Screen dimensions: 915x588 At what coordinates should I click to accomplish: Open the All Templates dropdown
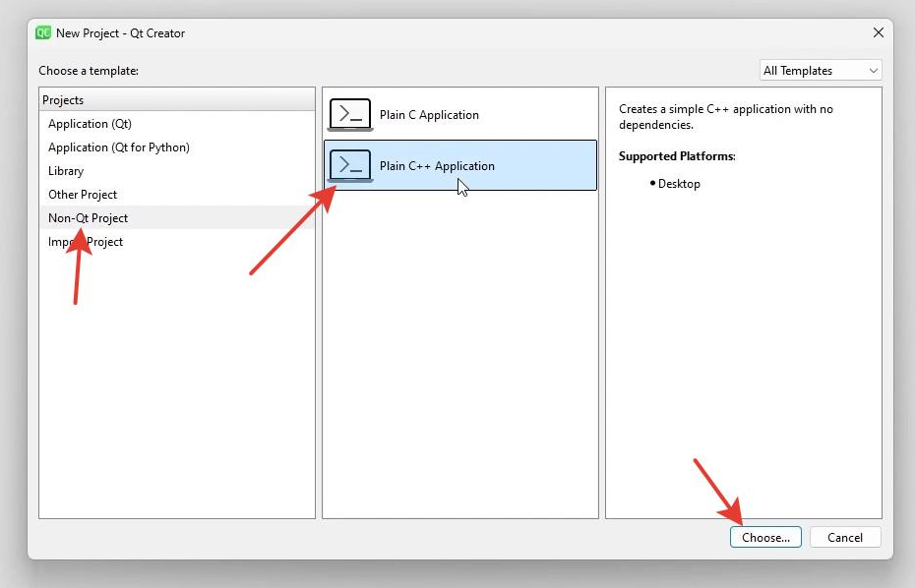(821, 71)
